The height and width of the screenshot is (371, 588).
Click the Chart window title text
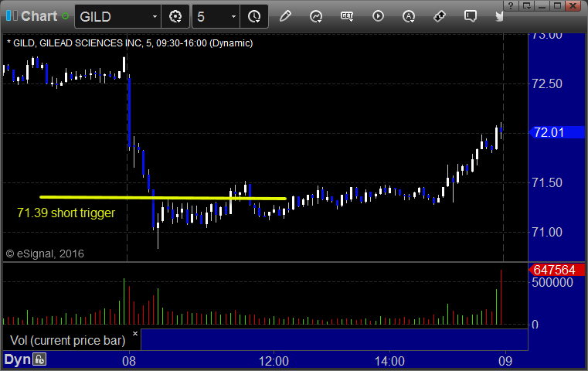pyautogui.click(x=39, y=16)
